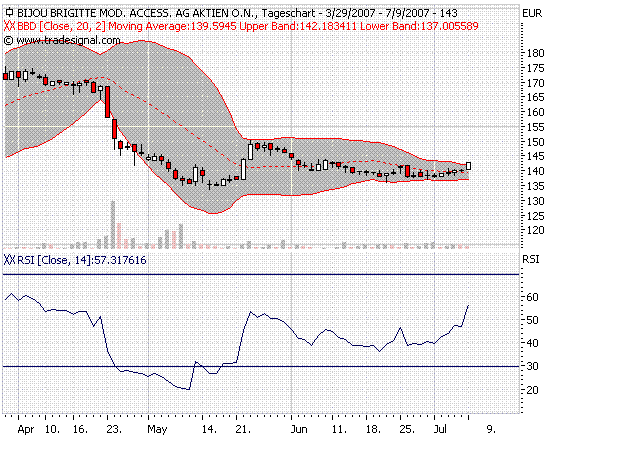
Task: Click the 135 price axis label
Action: 535,186
